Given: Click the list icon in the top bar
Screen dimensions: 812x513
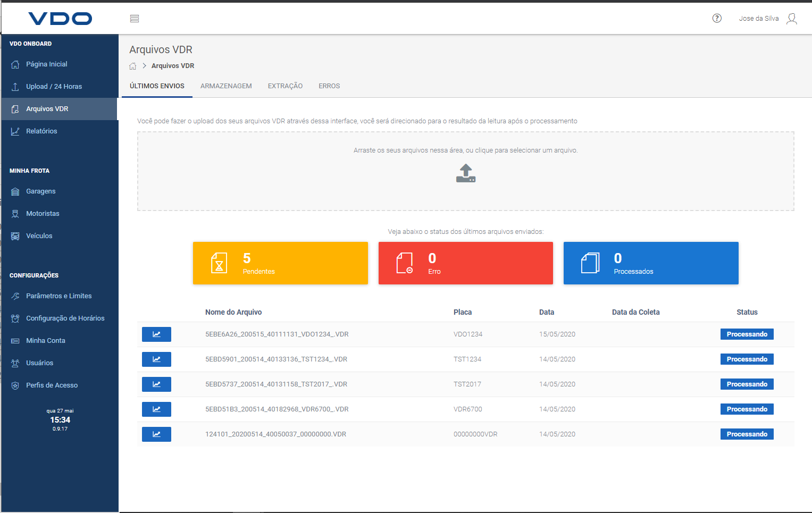Looking at the screenshot, I should tap(135, 18).
